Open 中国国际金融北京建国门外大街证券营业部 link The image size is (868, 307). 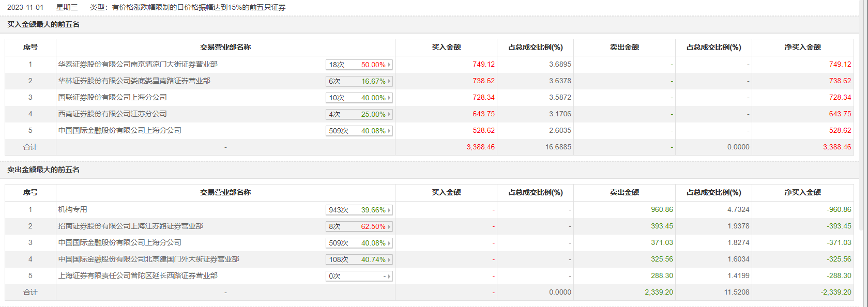148,259
